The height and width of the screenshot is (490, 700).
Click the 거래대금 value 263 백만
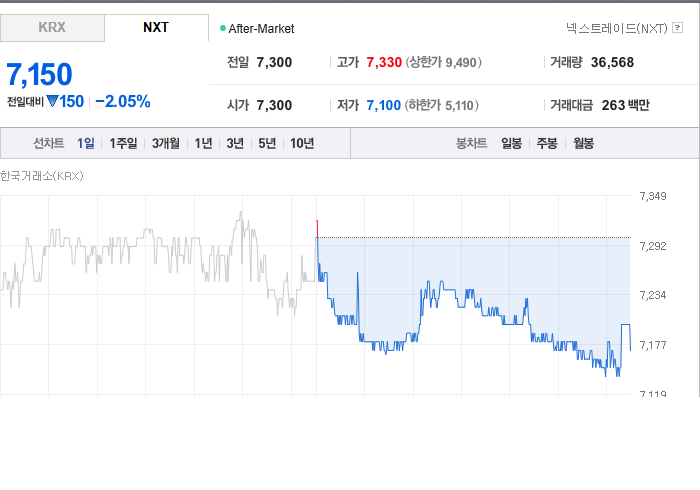[625, 105]
